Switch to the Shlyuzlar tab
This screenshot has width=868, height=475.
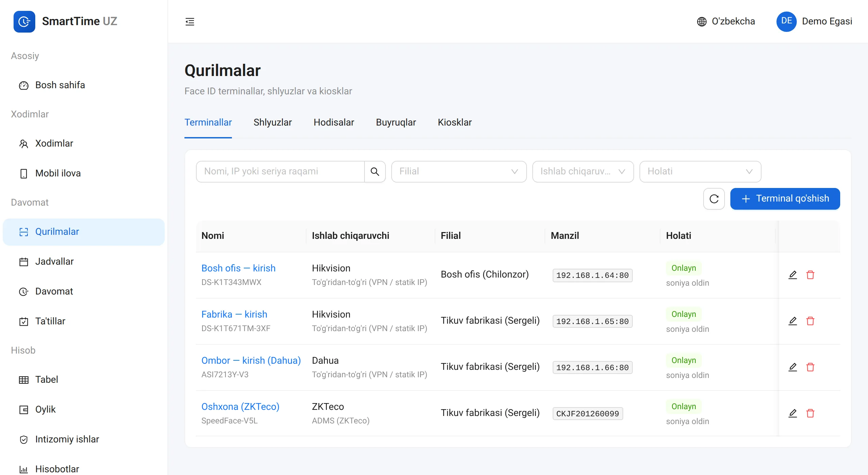click(x=273, y=122)
